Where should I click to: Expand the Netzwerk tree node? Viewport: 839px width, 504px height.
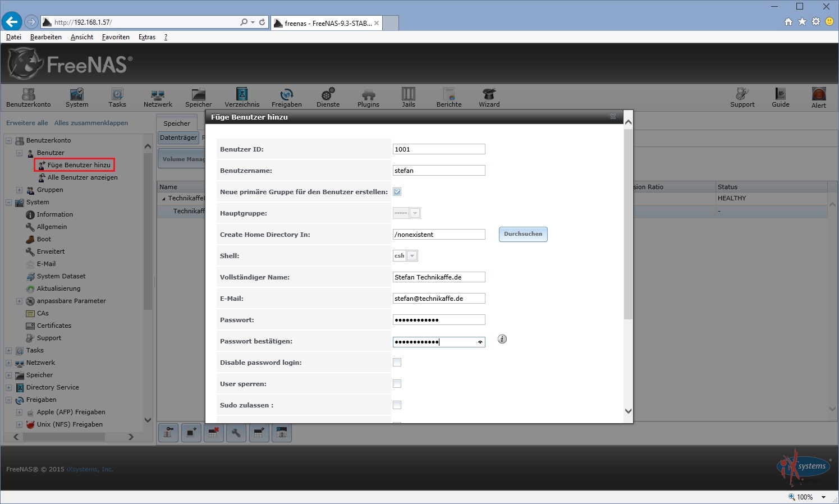[8, 363]
